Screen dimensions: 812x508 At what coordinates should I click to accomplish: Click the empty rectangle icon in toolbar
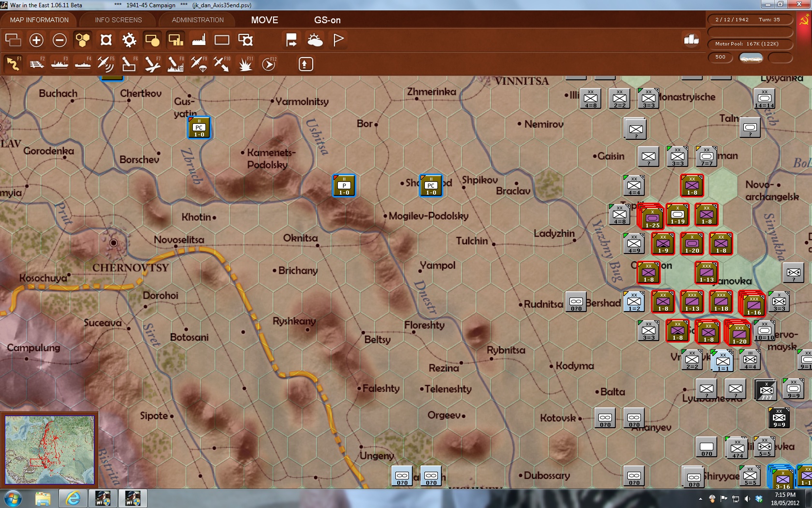point(222,40)
